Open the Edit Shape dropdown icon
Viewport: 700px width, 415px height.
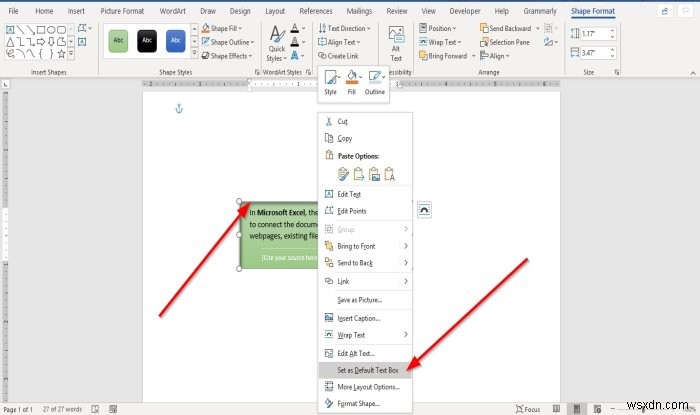84,28
